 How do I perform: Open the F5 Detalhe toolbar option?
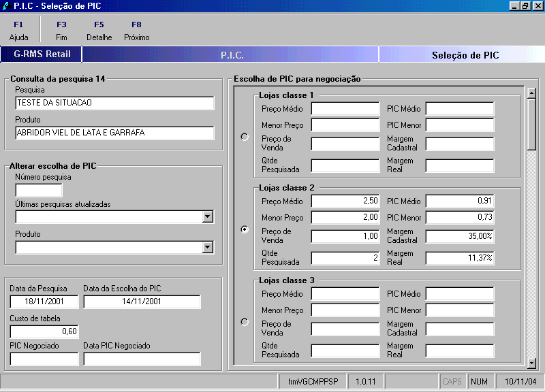99,31
